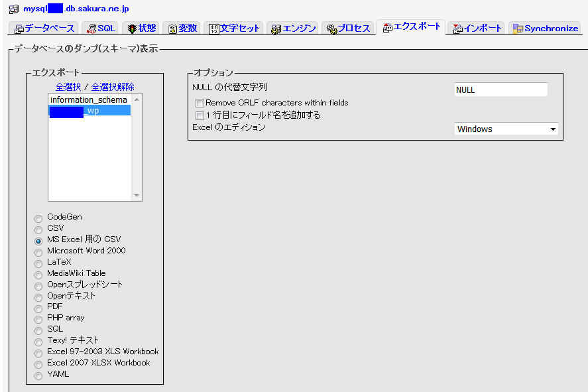Choose Excel 2007 XLSX Workbook format
This screenshot has width=588, height=392.
pos(38,364)
